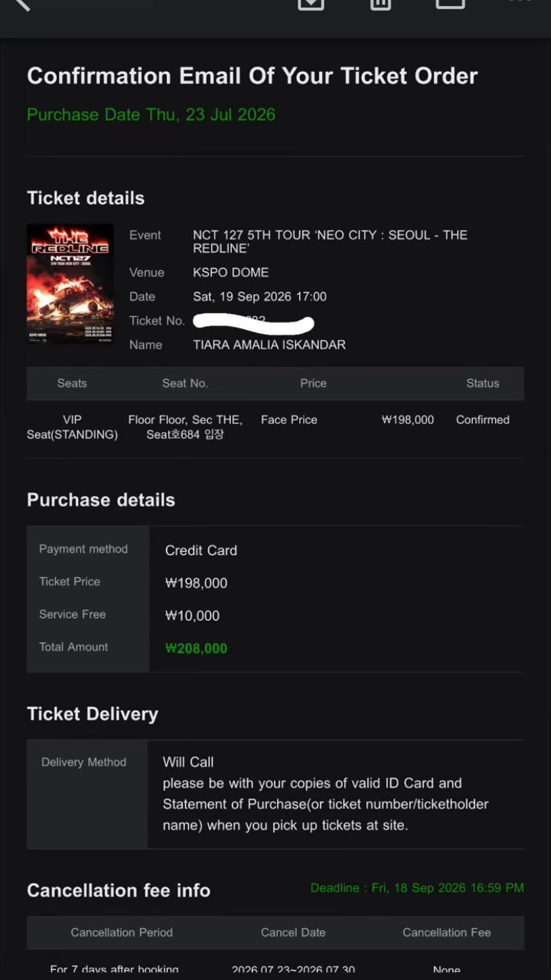Click the Status column header
This screenshot has height=980, width=551.
(x=483, y=384)
